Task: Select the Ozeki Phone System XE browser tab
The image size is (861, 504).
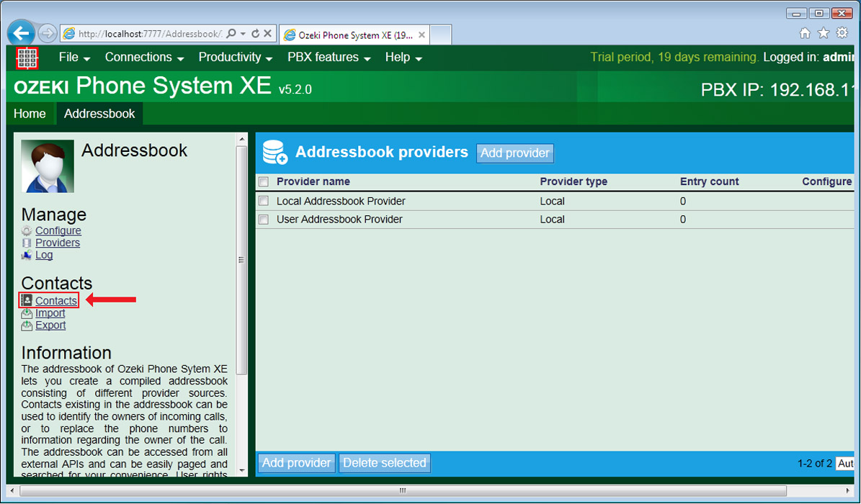Action: 354,35
